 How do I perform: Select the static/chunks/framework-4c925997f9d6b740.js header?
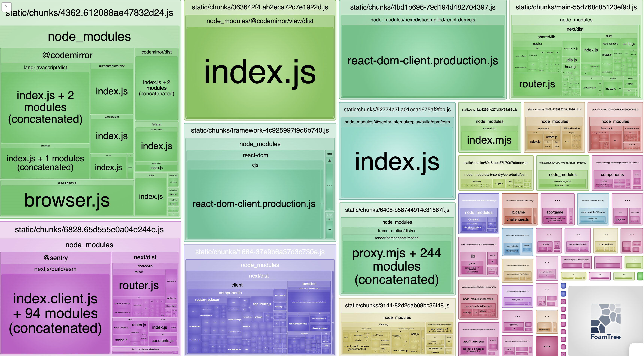tap(260, 130)
